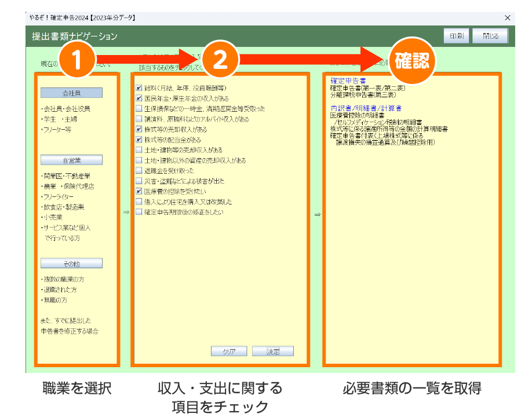Check 借入により住宅を購入又は改築した checkbox
Image resolution: width=532 pixels, height=417 pixels.
pos(139,202)
